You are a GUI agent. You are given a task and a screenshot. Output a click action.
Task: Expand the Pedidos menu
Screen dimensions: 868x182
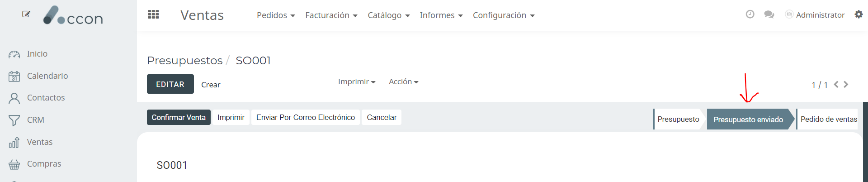coord(276,15)
